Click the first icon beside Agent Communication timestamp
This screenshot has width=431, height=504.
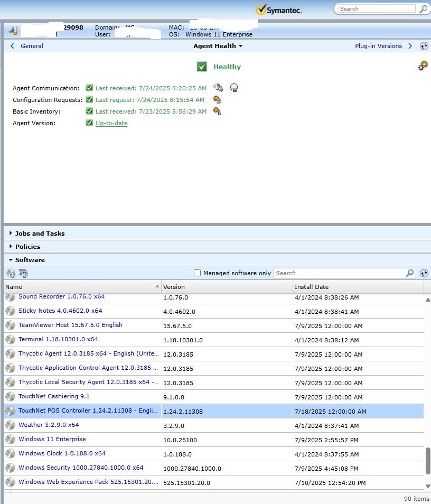point(218,87)
